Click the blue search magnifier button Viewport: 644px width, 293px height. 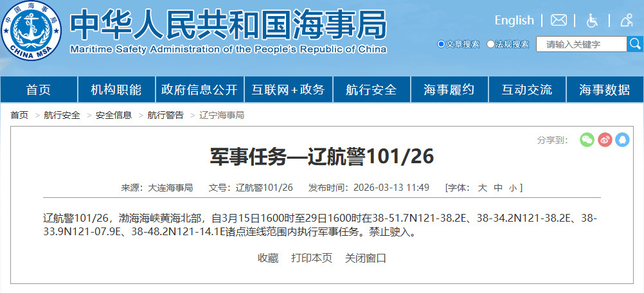[635, 44]
